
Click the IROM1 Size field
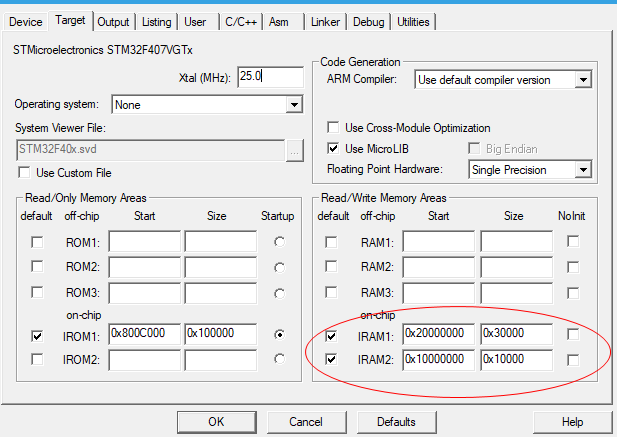221,334
